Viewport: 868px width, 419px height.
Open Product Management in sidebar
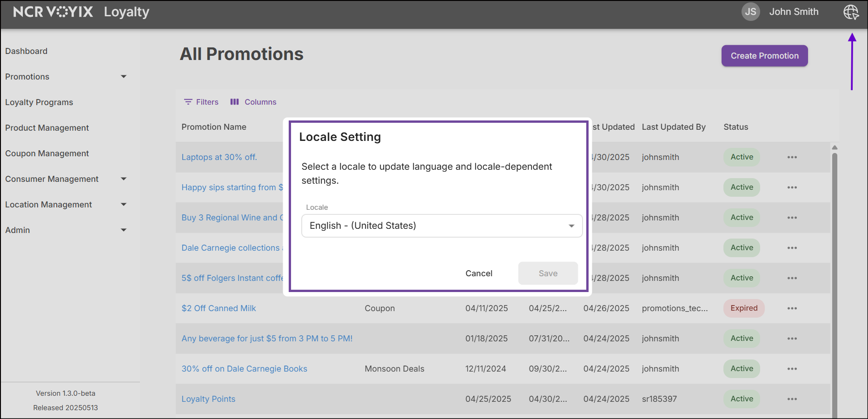tap(47, 128)
